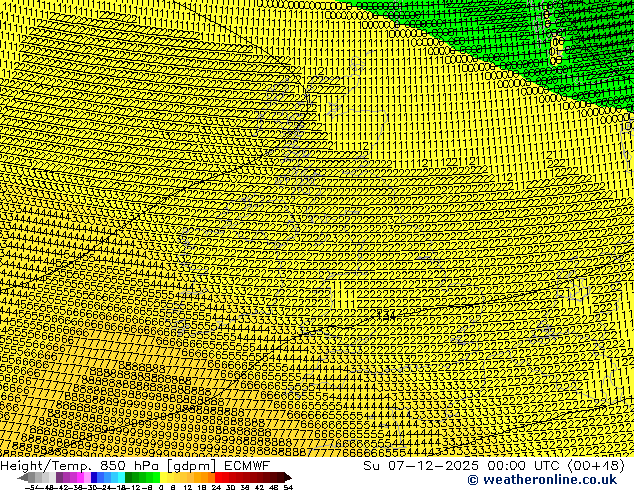
Task: Click the "12" label under the color scale
Action: [x=188, y=487]
